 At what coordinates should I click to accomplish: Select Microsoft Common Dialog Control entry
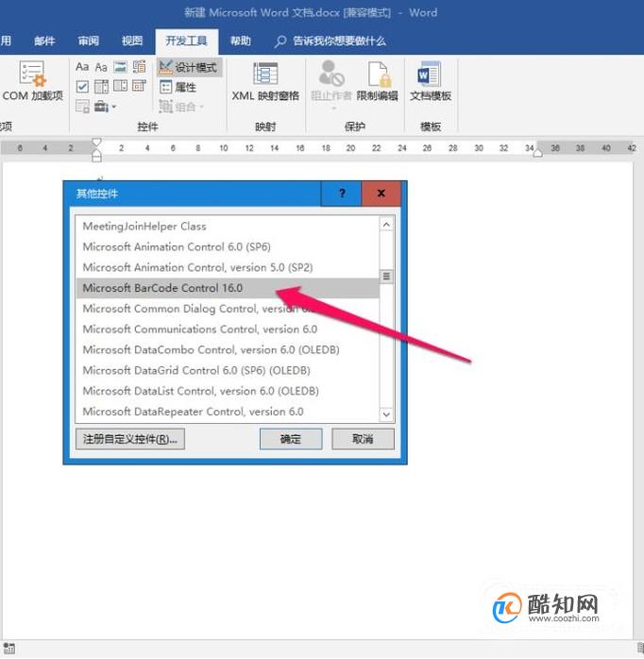click(x=228, y=309)
